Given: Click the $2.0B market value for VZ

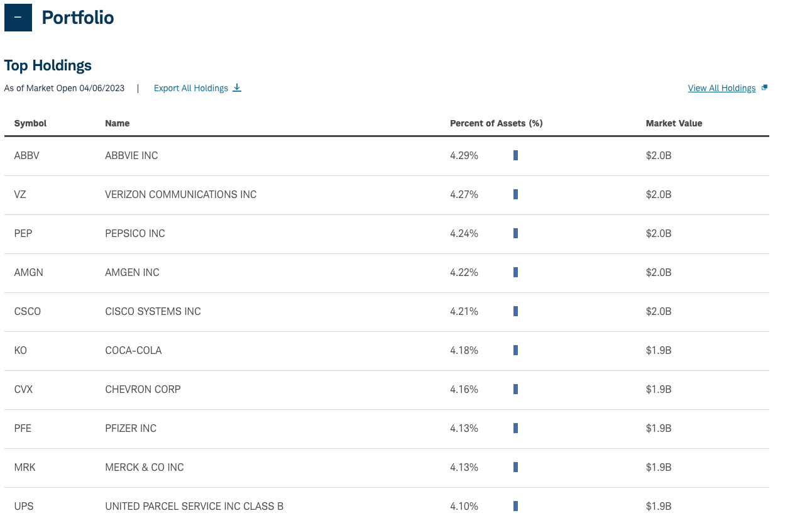Looking at the screenshot, I should pos(659,194).
